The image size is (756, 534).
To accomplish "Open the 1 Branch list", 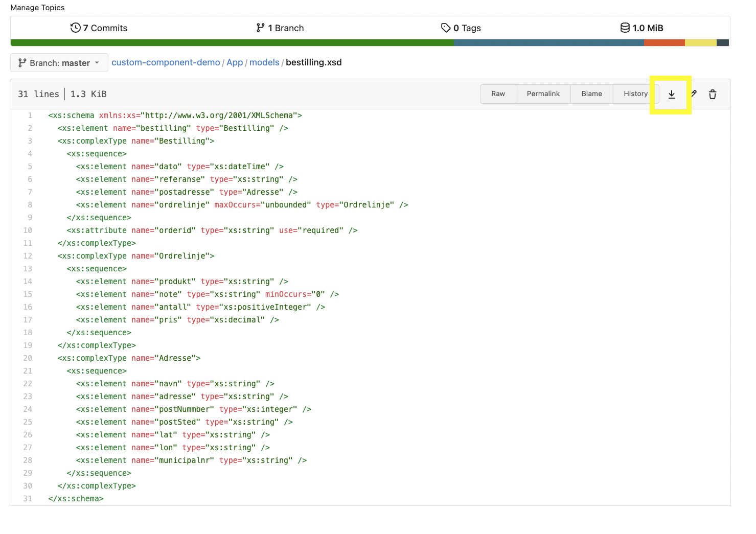I will click(x=280, y=28).
